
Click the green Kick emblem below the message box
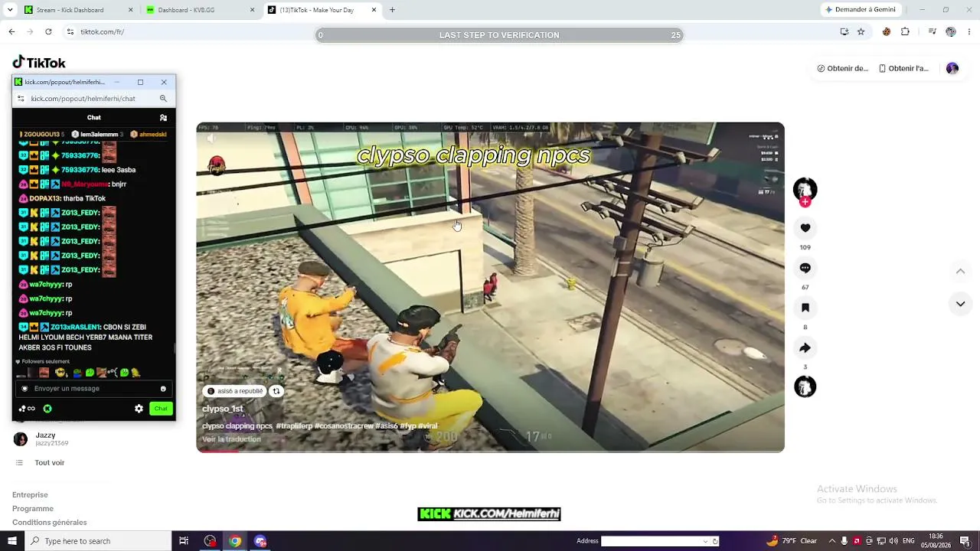tap(47, 409)
